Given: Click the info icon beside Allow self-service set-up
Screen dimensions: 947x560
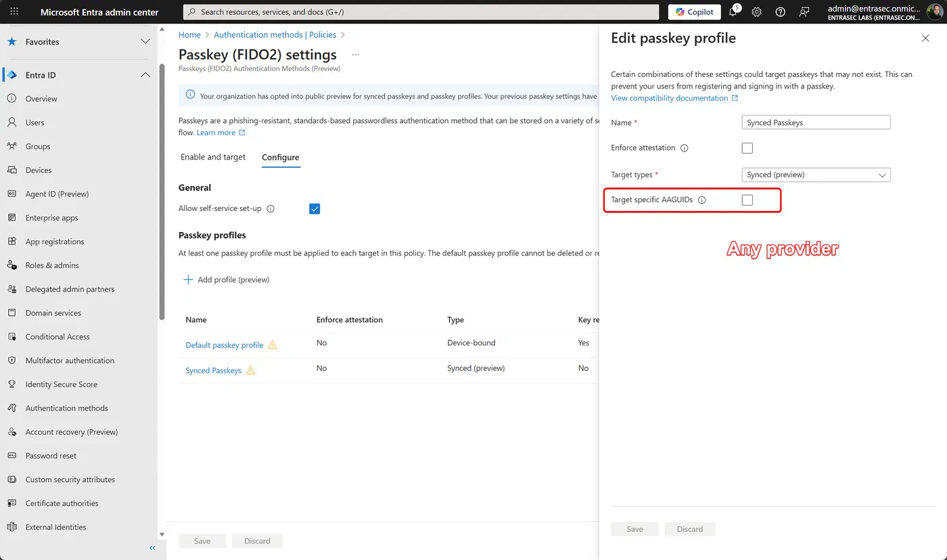Looking at the screenshot, I should tap(271, 209).
